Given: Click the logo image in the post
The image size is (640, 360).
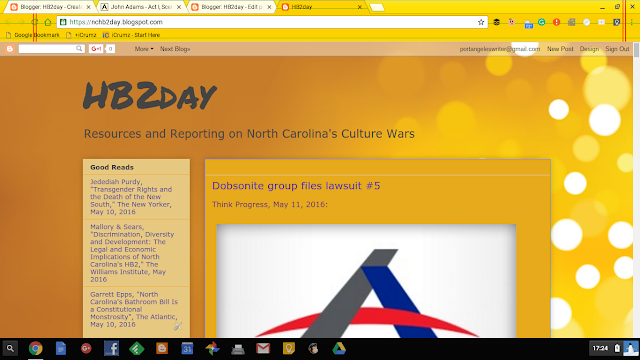Looking at the screenshot, I should [x=366, y=281].
